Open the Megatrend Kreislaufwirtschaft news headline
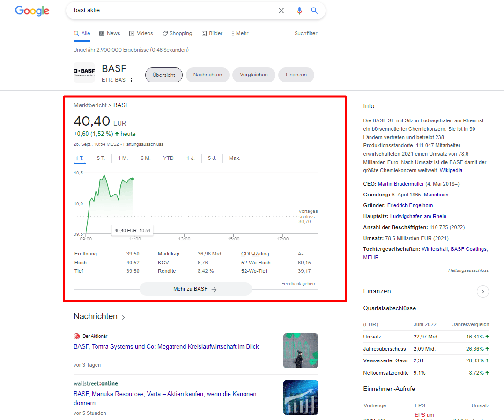This screenshot has width=504, height=420. (x=166, y=347)
